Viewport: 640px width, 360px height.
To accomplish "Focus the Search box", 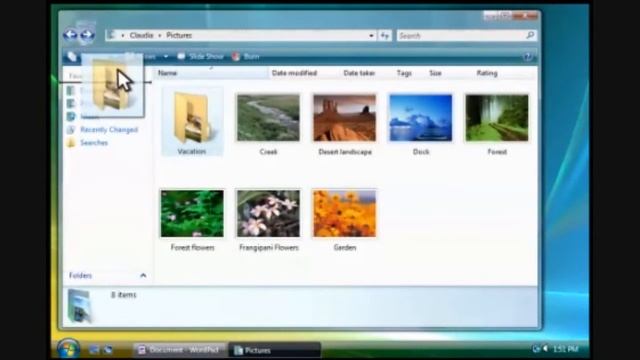I will click(x=467, y=36).
